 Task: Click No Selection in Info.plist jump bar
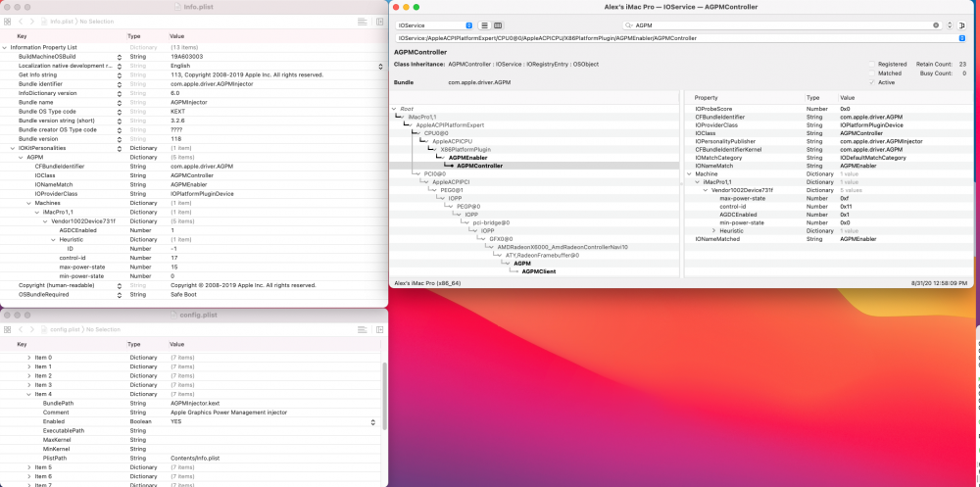[x=97, y=22]
